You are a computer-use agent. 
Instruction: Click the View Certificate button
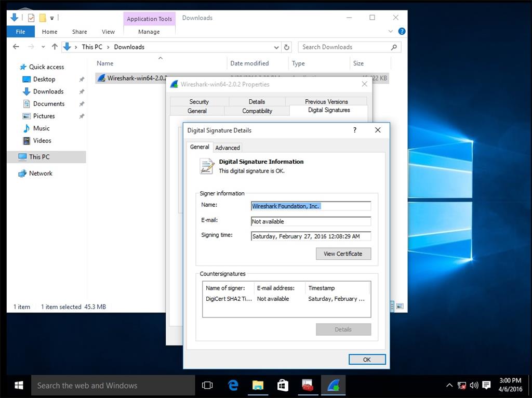coord(343,254)
